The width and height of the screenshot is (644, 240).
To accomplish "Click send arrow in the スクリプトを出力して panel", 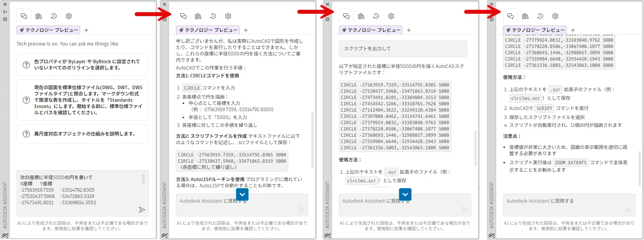I will 464,210.
